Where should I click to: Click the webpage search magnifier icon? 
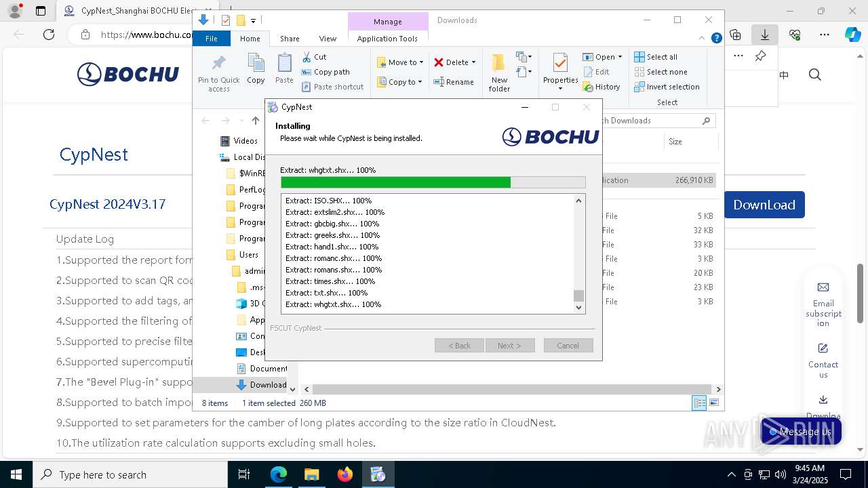815,75
